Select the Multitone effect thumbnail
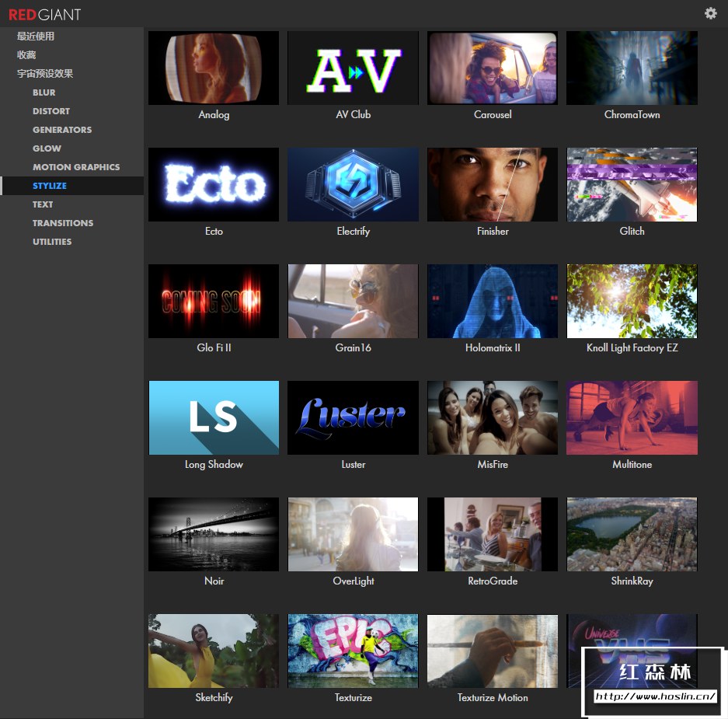This screenshot has height=719, width=728. pos(632,417)
